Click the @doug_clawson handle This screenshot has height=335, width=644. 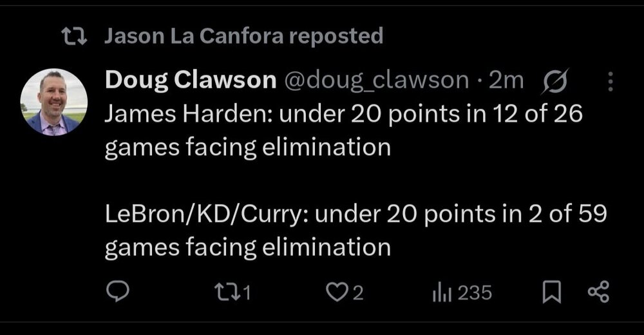point(375,80)
